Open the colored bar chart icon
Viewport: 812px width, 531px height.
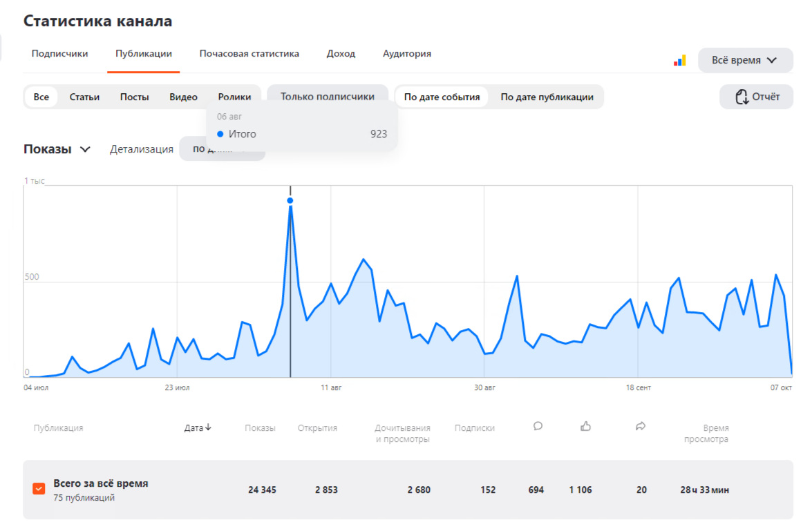click(x=680, y=61)
